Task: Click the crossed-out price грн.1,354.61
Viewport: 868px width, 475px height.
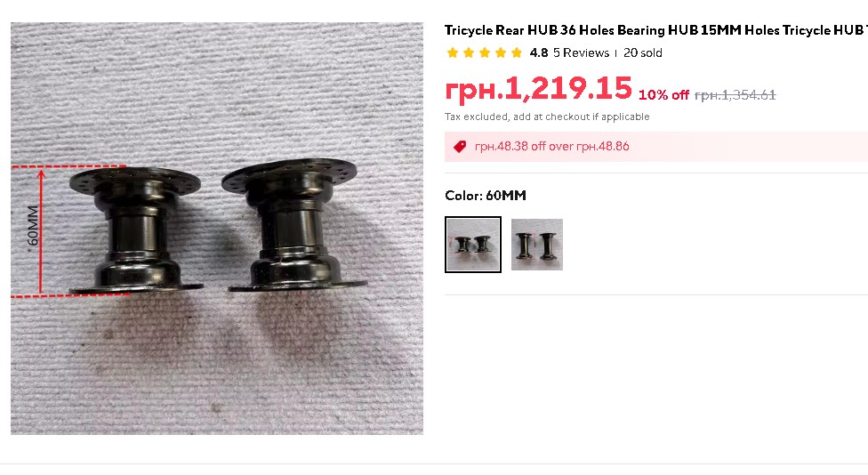Action: click(735, 94)
